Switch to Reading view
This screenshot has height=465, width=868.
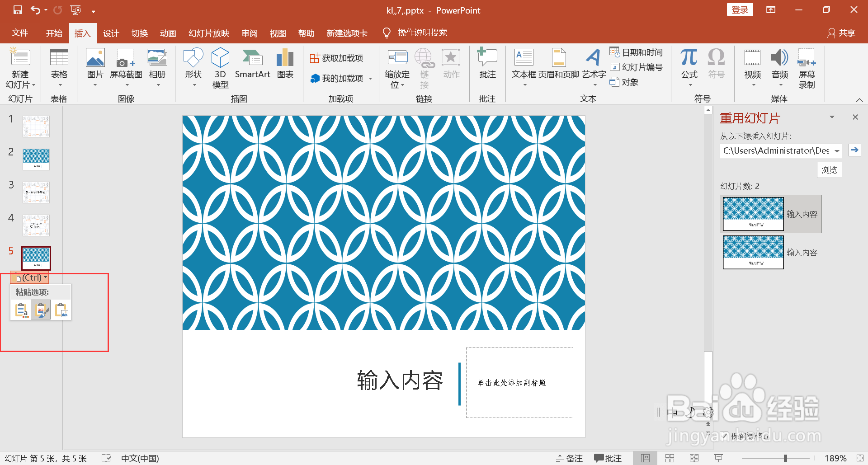pos(694,458)
